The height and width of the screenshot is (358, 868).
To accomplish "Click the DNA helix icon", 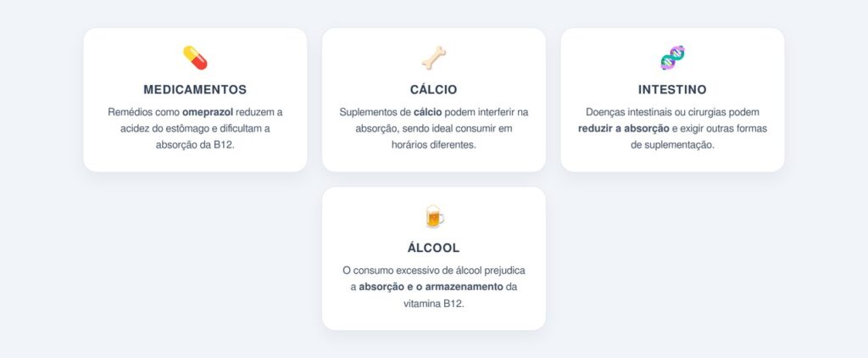I will (672, 58).
